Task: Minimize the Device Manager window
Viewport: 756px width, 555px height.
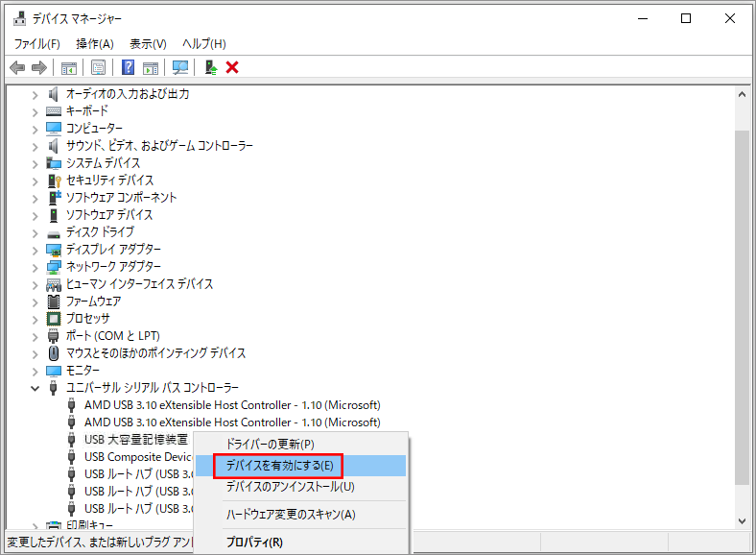Action: tap(643, 18)
